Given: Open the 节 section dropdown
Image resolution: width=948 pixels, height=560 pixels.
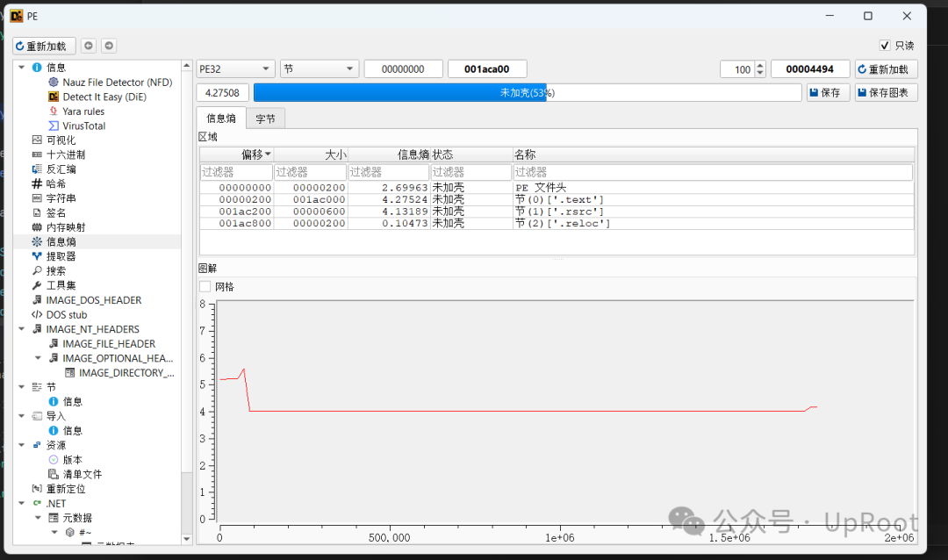Looking at the screenshot, I should [x=320, y=69].
